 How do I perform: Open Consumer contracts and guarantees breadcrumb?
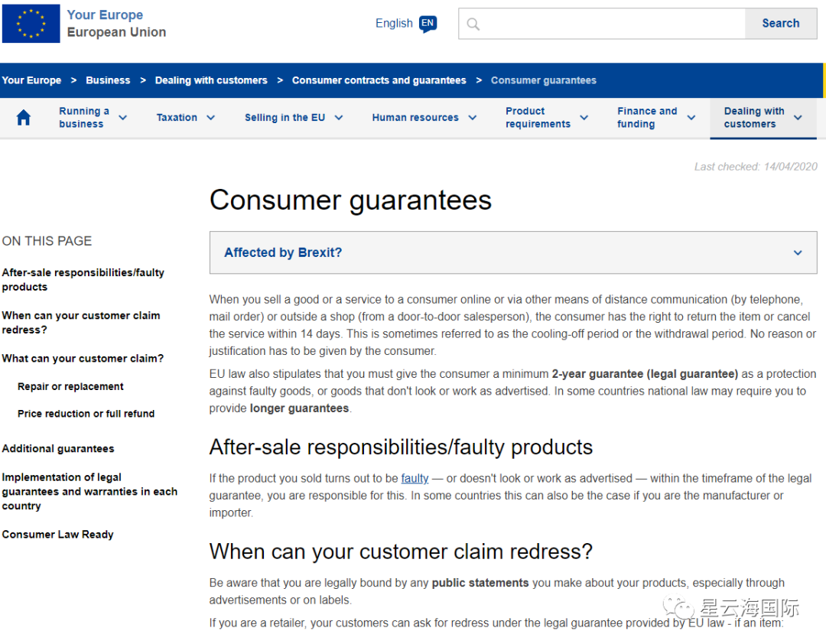click(x=379, y=80)
